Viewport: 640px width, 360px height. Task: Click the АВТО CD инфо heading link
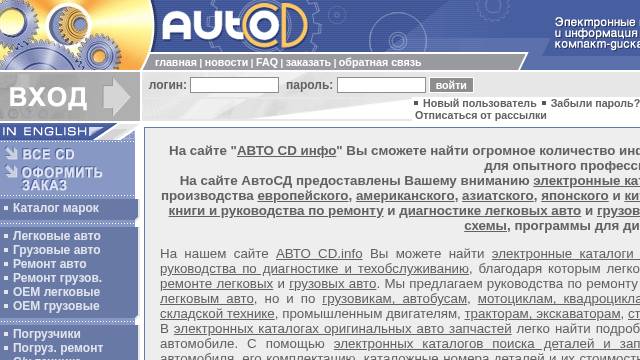287,151
